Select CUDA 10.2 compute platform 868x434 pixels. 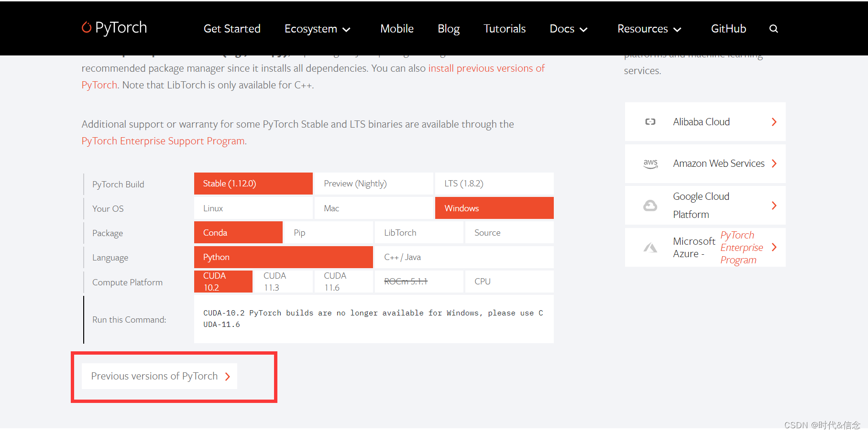click(x=223, y=282)
